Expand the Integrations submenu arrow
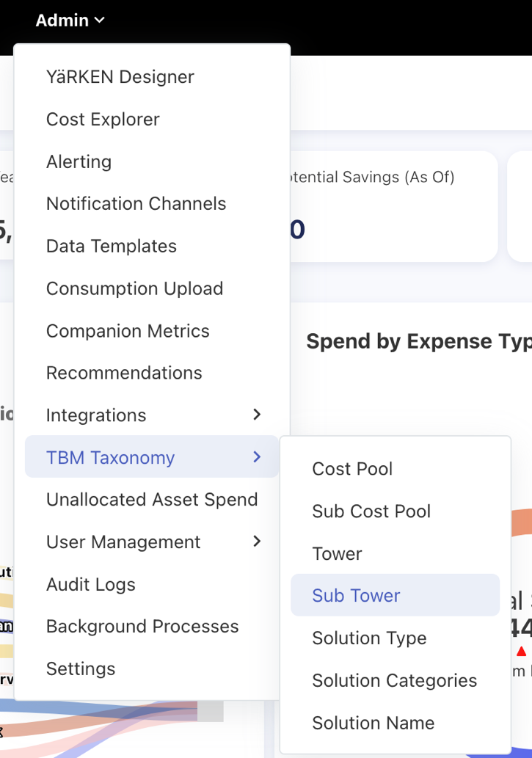 click(x=257, y=415)
